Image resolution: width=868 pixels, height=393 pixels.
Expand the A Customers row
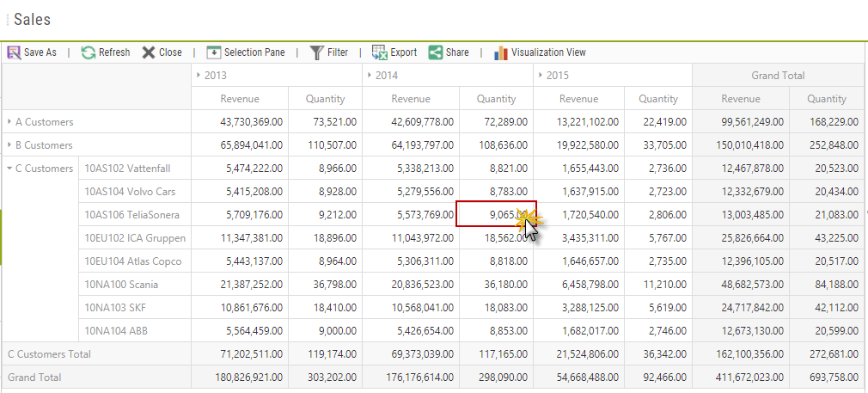click(x=9, y=122)
